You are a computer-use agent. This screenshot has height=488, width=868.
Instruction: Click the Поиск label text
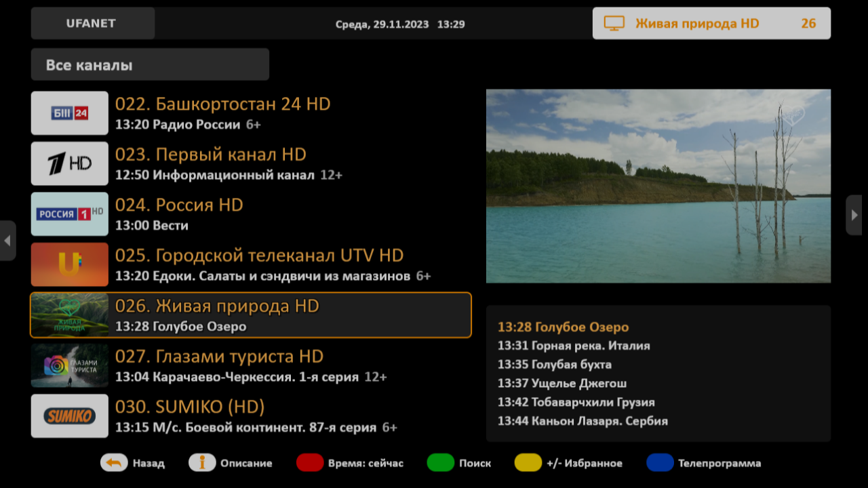pyautogui.click(x=475, y=464)
